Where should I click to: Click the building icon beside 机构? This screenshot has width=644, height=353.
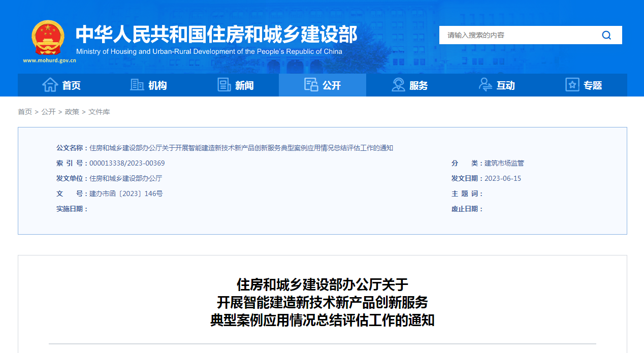click(x=137, y=85)
